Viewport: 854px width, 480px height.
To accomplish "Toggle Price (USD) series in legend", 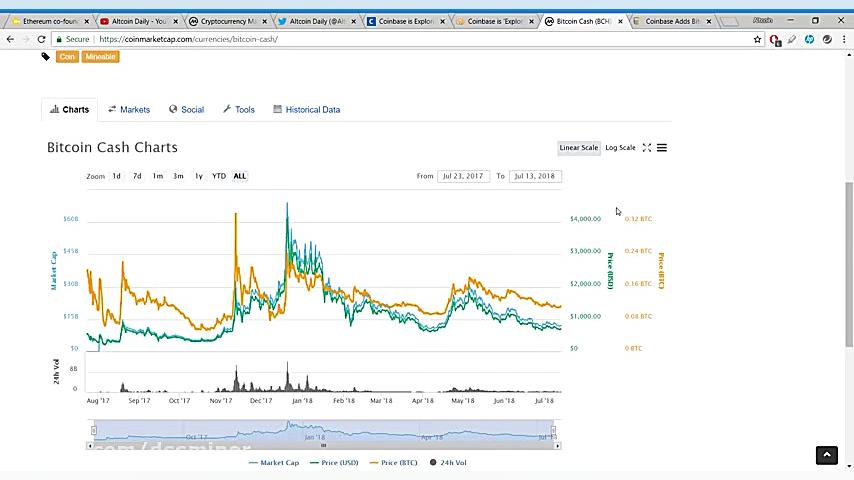I will [334, 463].
